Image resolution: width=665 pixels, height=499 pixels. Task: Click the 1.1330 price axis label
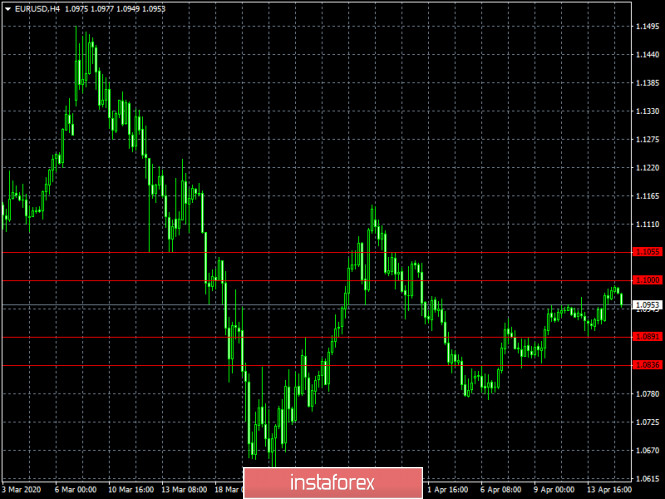[648, 111]
